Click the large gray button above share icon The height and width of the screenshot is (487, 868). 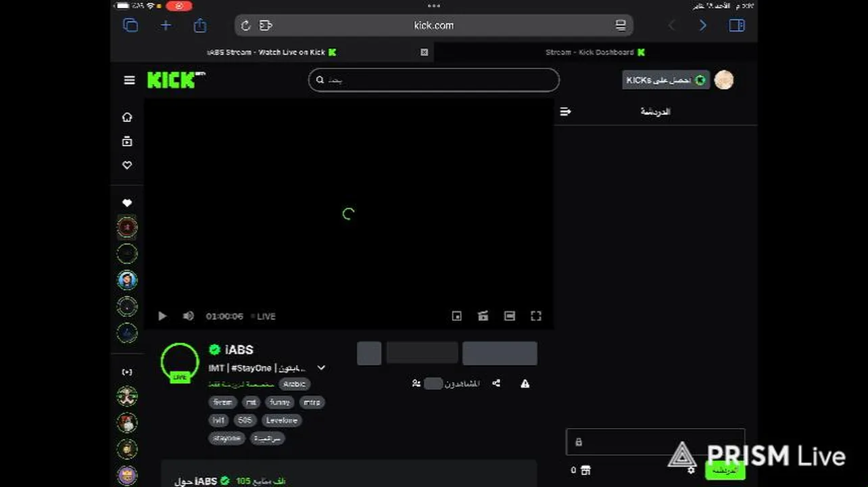(x=500, y=353)
